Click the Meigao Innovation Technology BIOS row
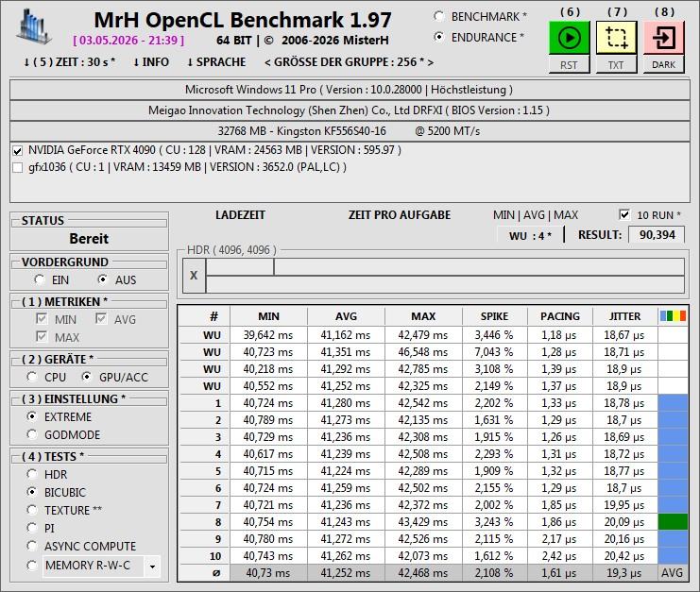 pos(350,110)
